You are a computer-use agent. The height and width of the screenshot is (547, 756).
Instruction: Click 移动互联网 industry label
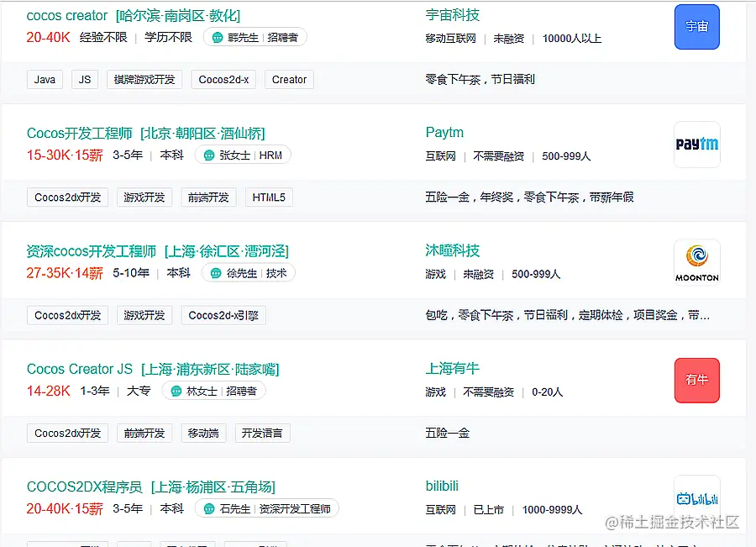[450, 39]
